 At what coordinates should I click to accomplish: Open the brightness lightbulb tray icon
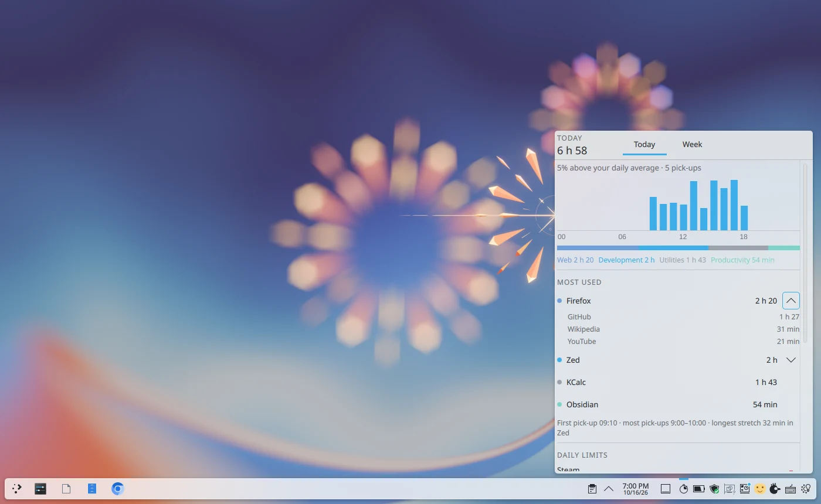click(806, 489)
